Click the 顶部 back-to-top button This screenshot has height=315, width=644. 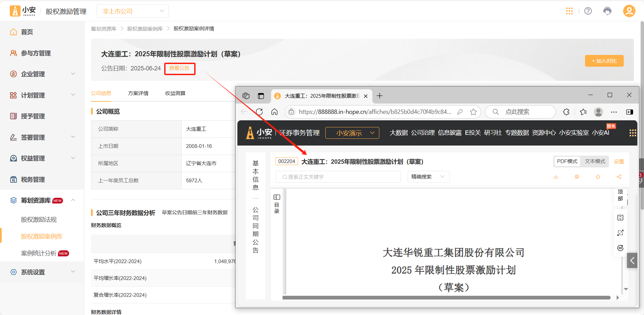pos(620,195)
